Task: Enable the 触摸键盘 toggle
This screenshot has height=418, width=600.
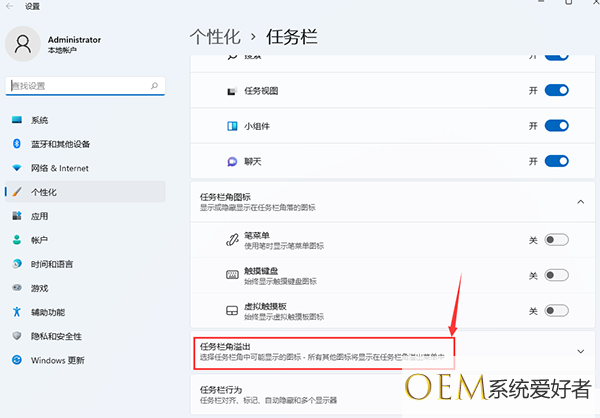Action: (557, 274)
